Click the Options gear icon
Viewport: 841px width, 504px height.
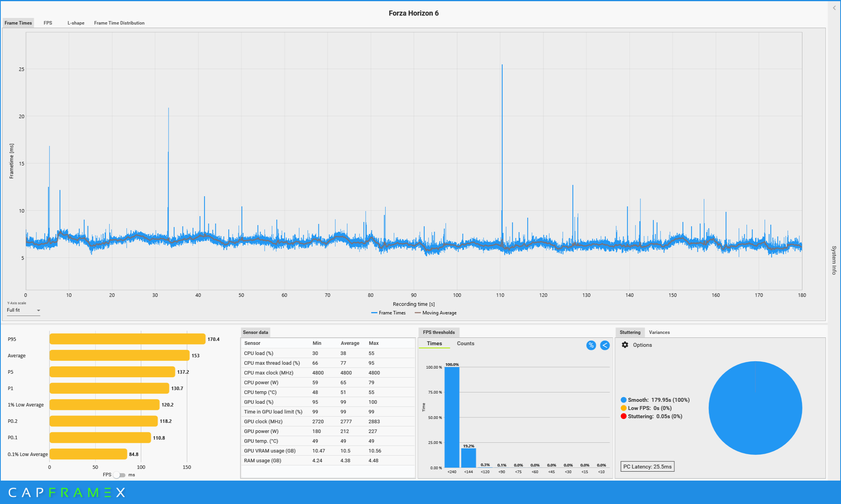(625, 345)
